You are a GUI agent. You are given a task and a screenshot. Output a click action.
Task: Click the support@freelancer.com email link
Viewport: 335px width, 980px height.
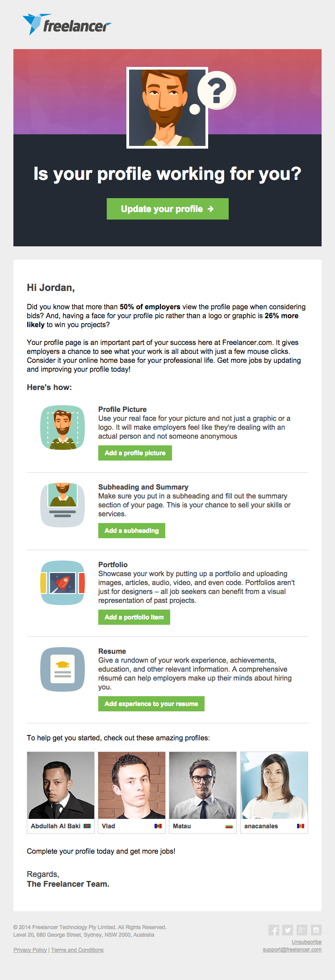click(292, 950)
